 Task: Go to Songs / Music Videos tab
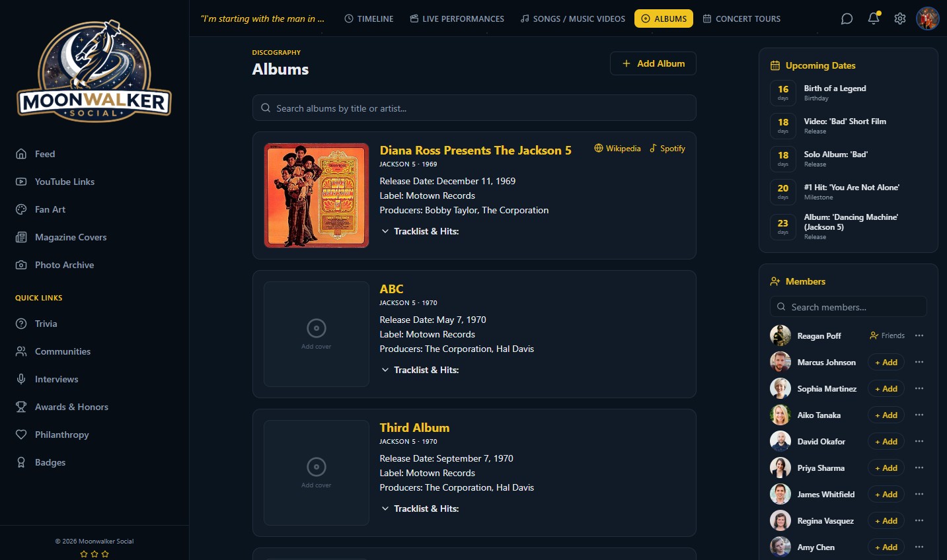point(572,18)
